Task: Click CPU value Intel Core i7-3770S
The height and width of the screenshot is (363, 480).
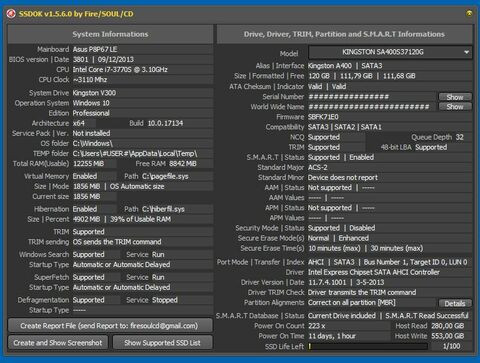Action: (x=120, y=69)
